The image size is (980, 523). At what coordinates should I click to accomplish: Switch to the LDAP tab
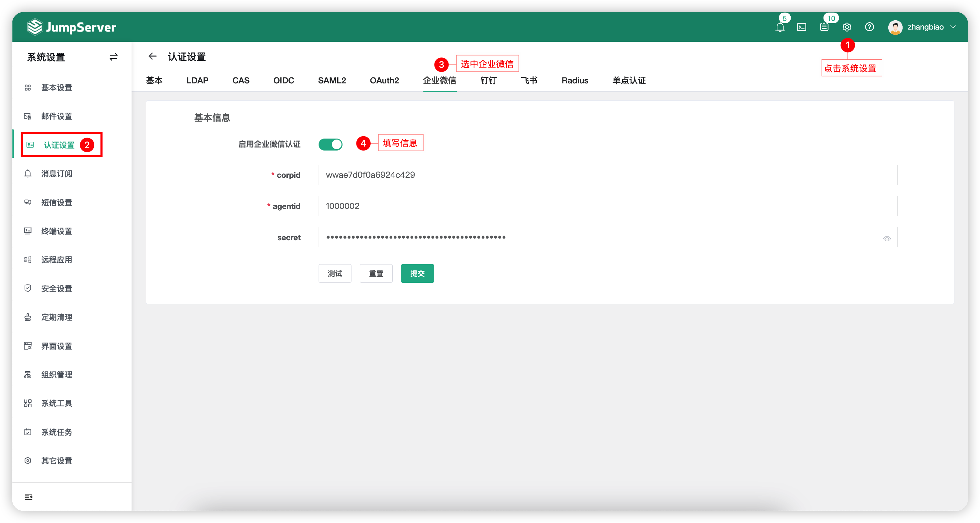coord(197,80)
